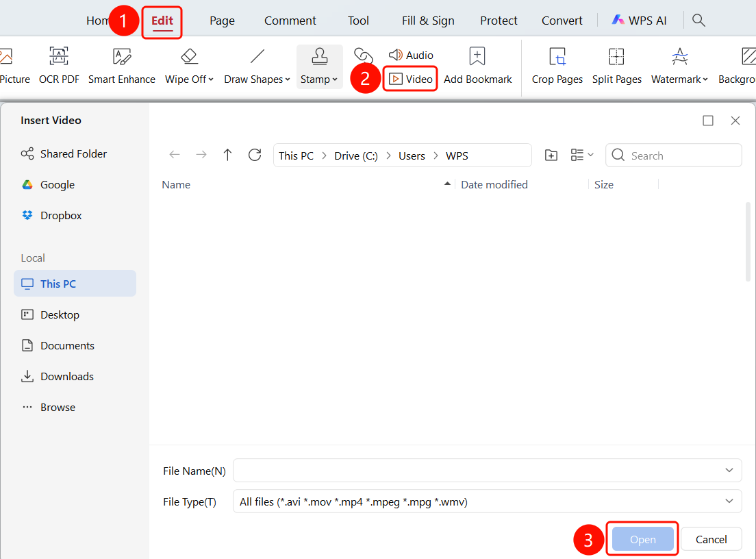Expand the File Name dropdown arrow
Image resolution: width=756 pixels, height=559 pixels.
[x=729, y=470]
